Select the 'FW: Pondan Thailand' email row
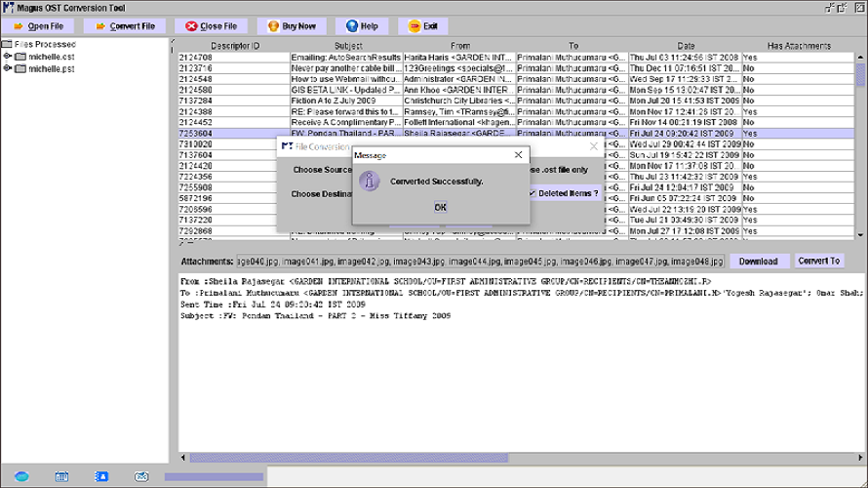Screen dimensions: 868x488 click(x=516, y=134)
